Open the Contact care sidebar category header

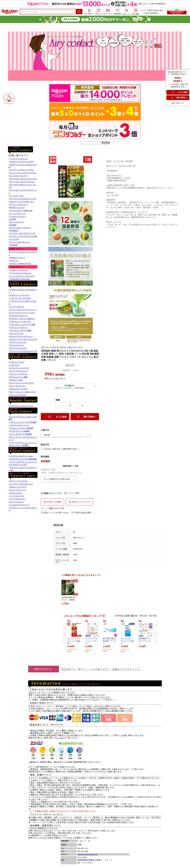[x=23, y=475]
